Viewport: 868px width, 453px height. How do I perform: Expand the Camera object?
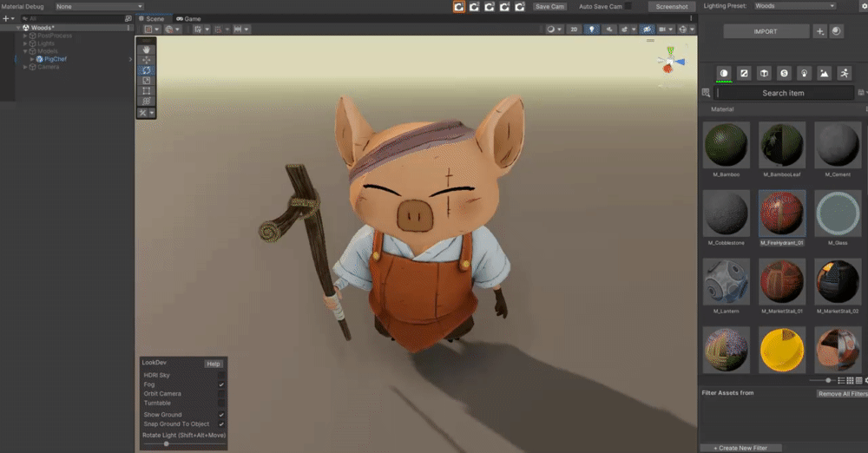coord(25,67)
